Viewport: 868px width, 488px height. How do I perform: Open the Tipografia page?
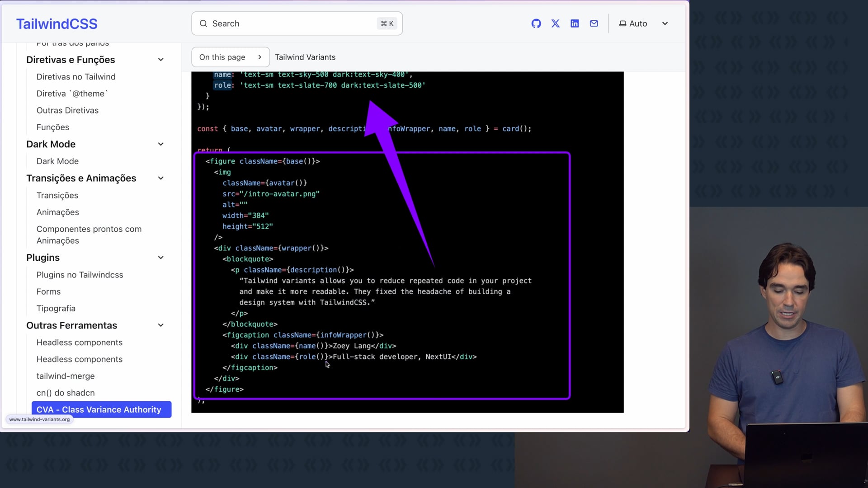coord(56,309)
